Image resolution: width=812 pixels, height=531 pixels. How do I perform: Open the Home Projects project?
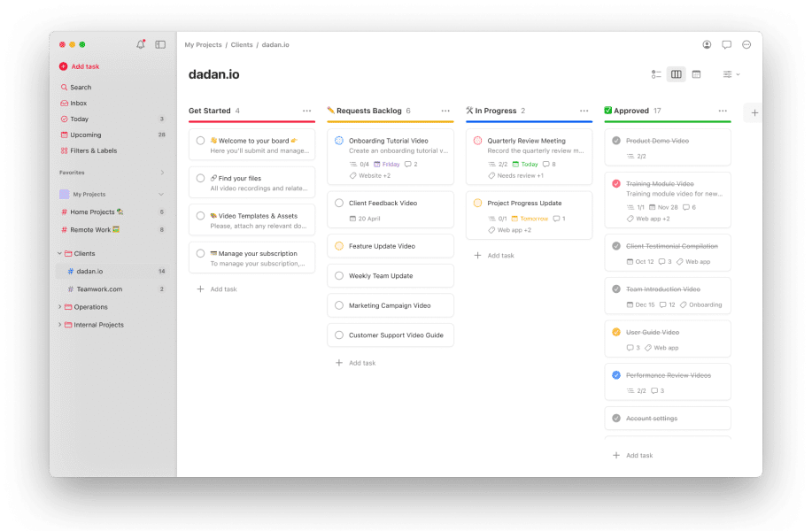click(x=92, y=212)
